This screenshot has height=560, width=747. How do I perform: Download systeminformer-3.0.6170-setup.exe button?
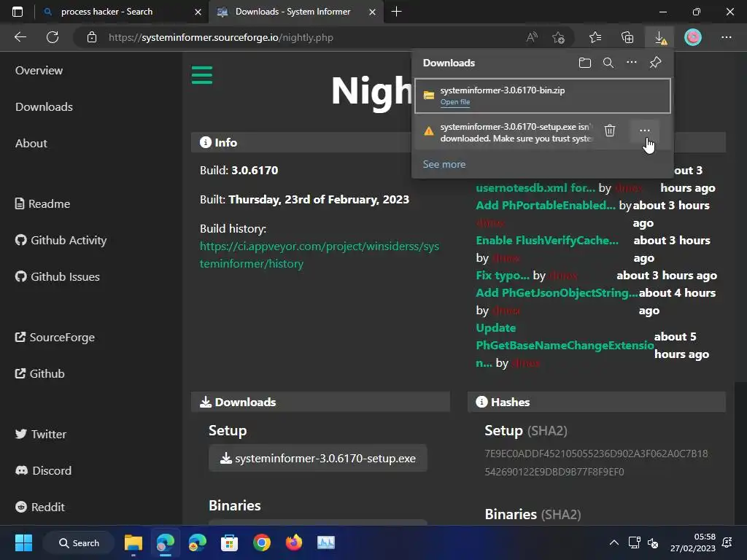318,458
